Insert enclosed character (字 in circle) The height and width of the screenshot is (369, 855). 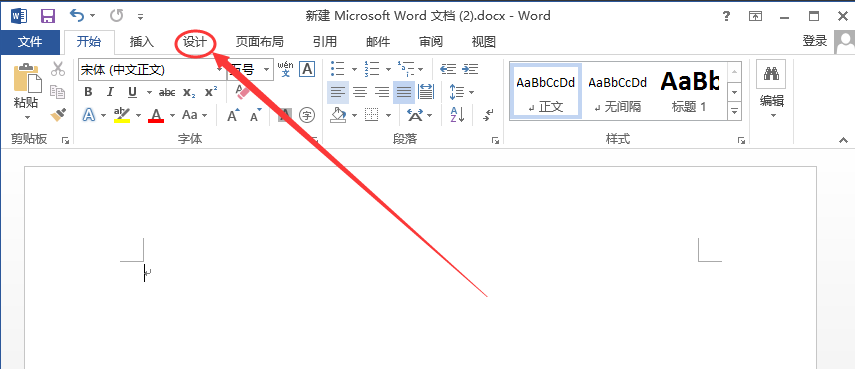click(x=308, y=115)
